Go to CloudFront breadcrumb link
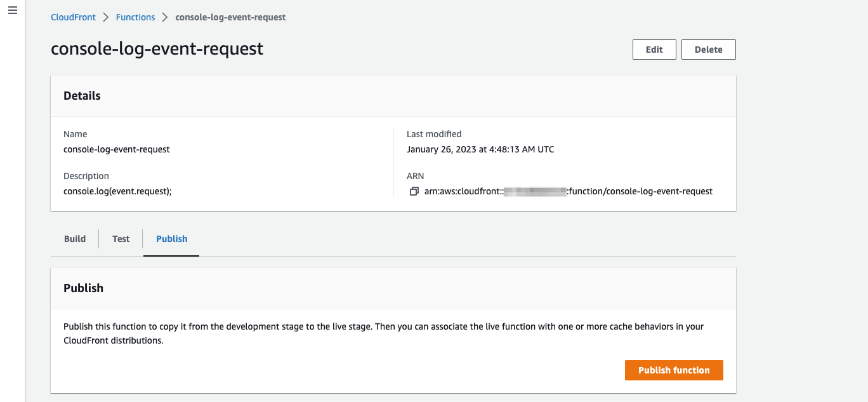 point(73,17)
